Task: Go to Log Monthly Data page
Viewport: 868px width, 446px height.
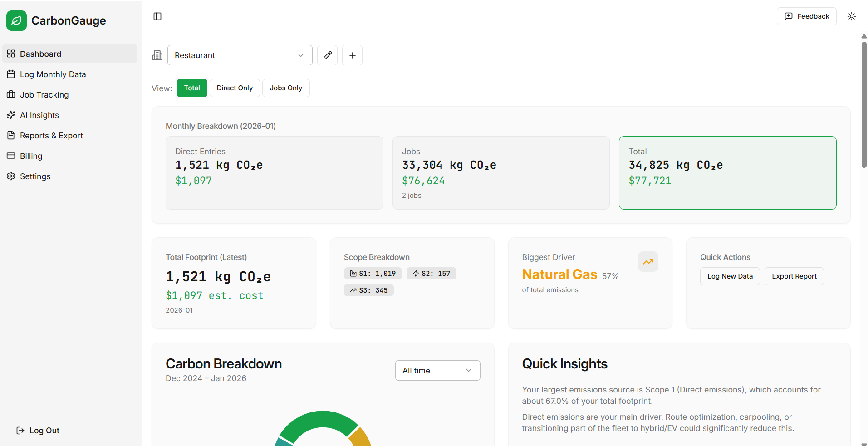Action: tap(70, 74)
